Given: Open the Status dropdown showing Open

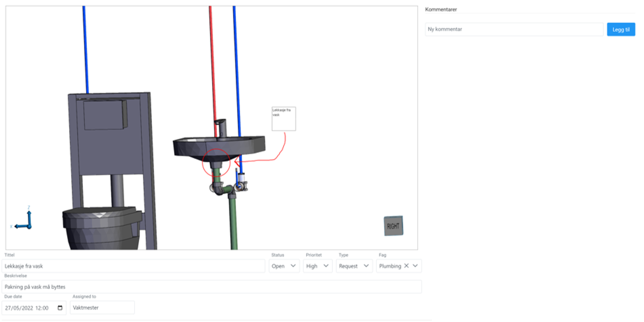Looking at the screenshot, I should click(x=284, y=266).
